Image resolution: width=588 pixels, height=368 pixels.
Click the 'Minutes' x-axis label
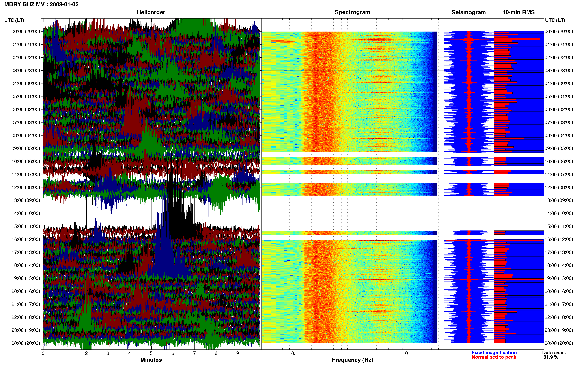pyautogui.click(x=151, y=360)
